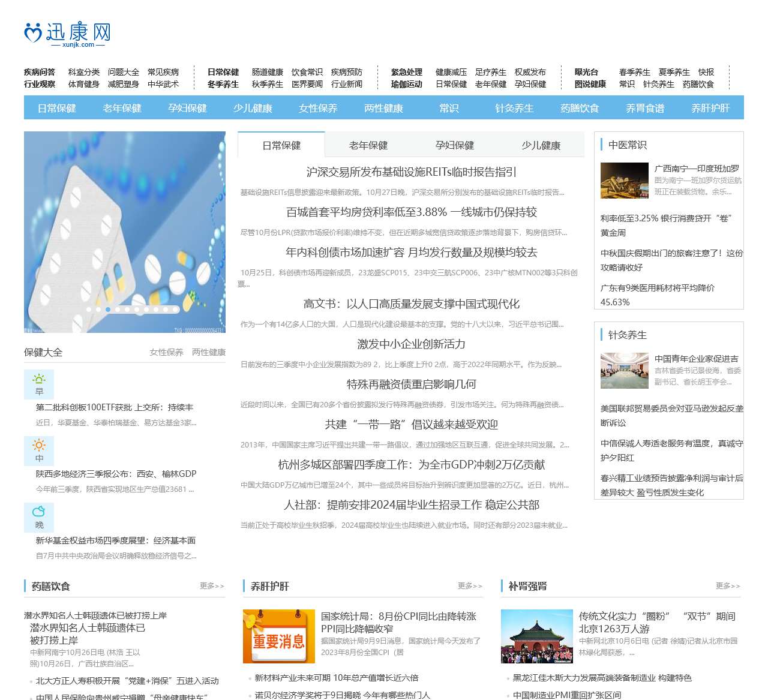Expand 更多 in the 养肝护肝 section
The image size is (768, 700).
click(x=469, y=586)
